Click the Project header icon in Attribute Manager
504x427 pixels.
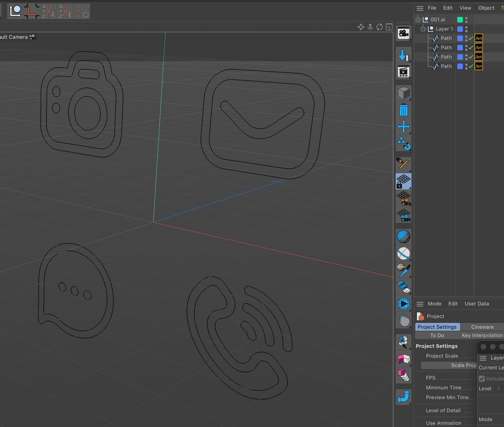[421, 316]
